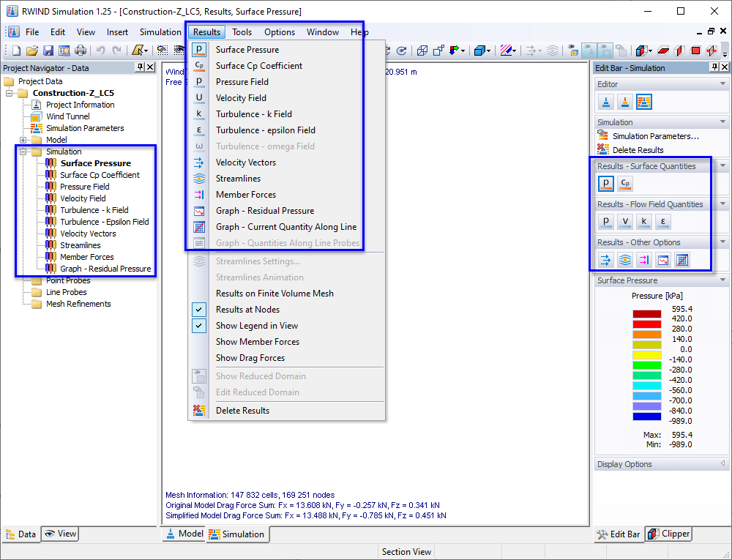The image size is (732, 560).
Task: Collapse the Construction-Z_LC5 tree node
Action: tap(9, 93)
